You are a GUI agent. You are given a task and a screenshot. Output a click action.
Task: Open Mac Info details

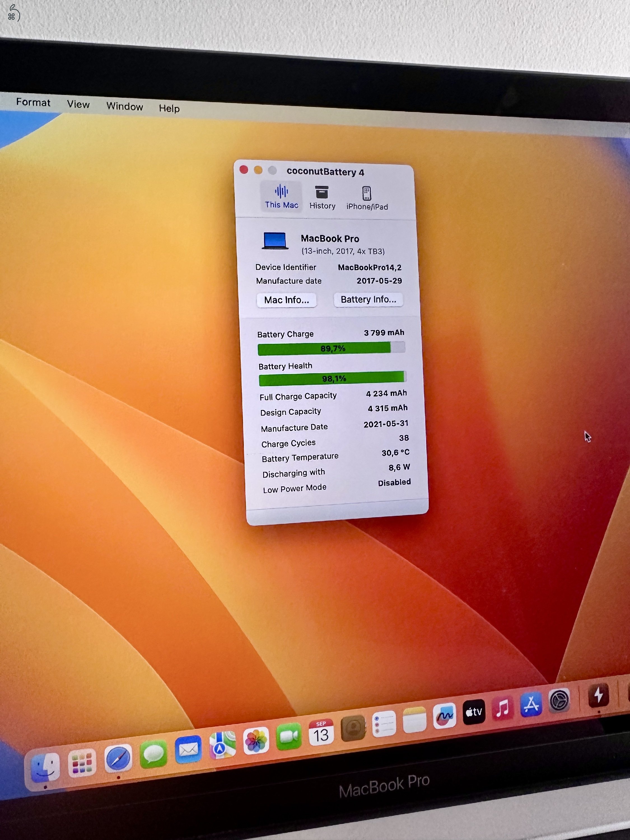(x=286, y=300)
